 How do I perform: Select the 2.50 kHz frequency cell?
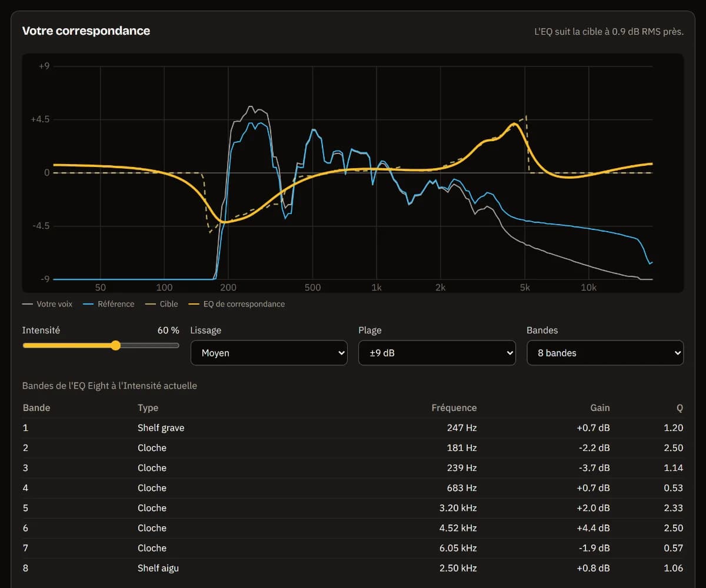458,567
